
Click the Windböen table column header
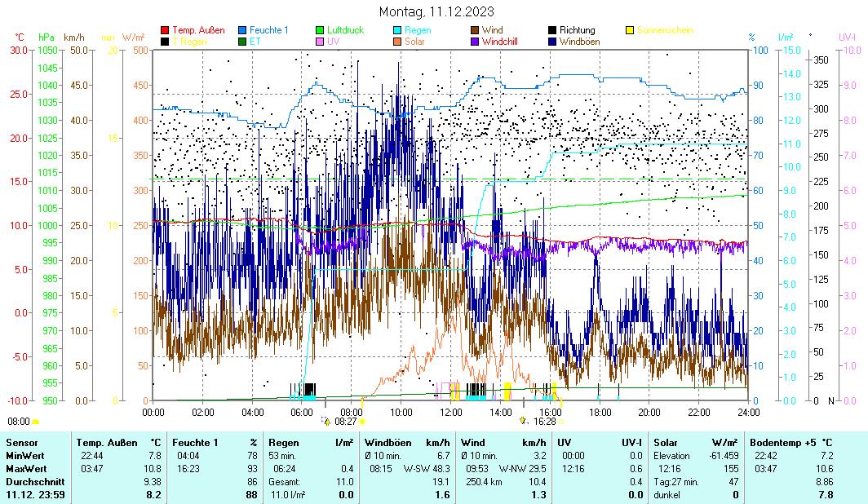tap(389, 442)
